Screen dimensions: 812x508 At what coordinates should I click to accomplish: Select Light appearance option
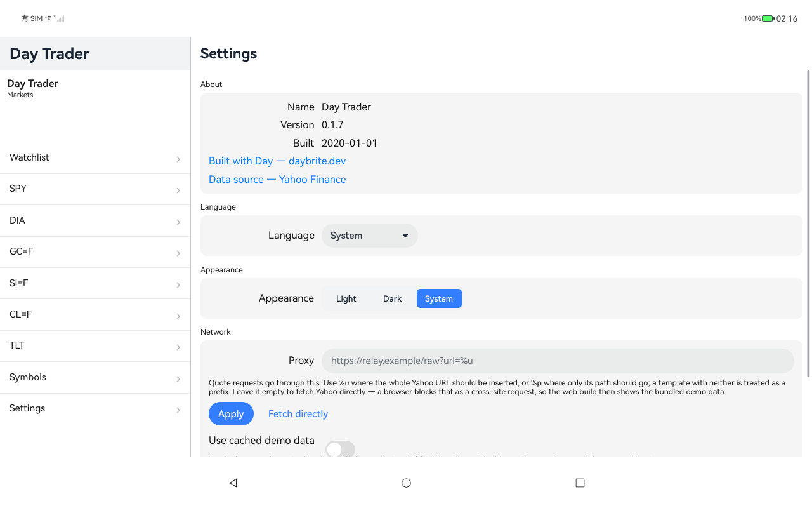[x=346, y=298]
